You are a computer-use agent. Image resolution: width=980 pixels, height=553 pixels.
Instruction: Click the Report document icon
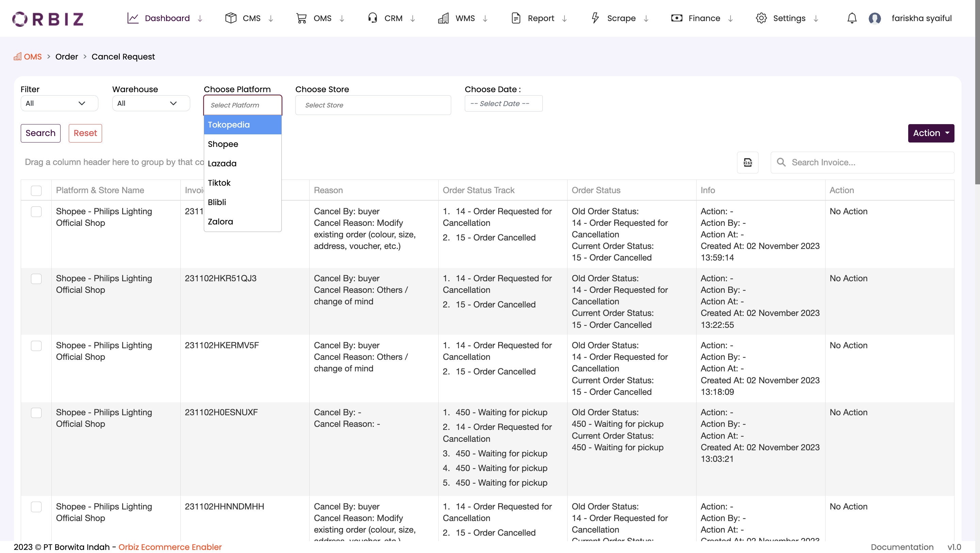click(x=516, y=18)
